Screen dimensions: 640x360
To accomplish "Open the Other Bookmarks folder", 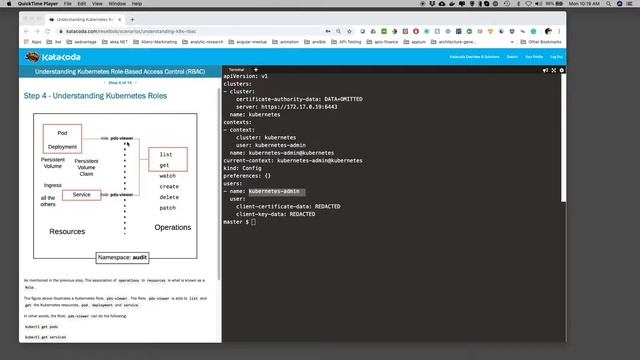I will 541,42.
